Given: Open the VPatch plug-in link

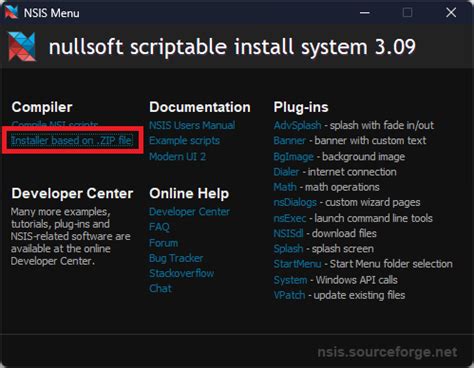Looking at the screenshot, I should [289, 295].
